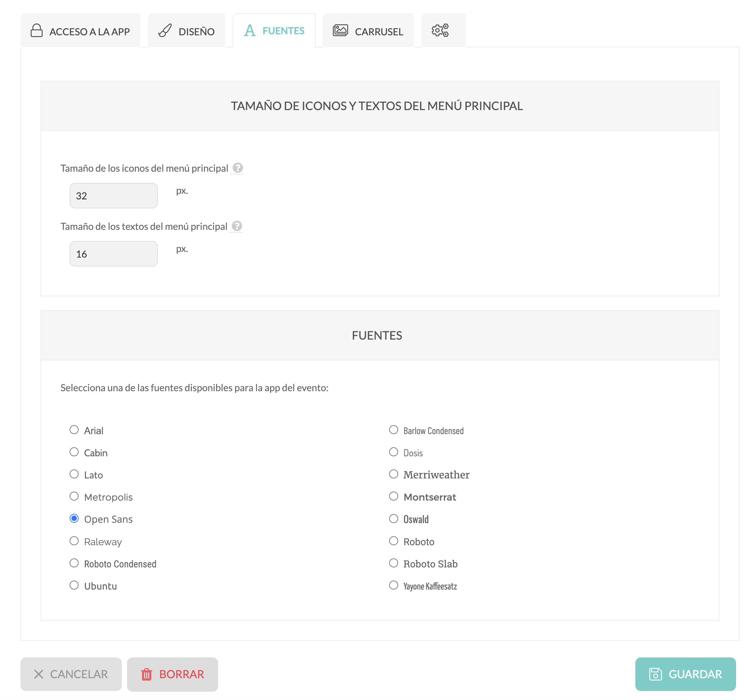Click help icon beside textos del menú
This screenshot has width=752, height=700.
click(x=237, y=226)
